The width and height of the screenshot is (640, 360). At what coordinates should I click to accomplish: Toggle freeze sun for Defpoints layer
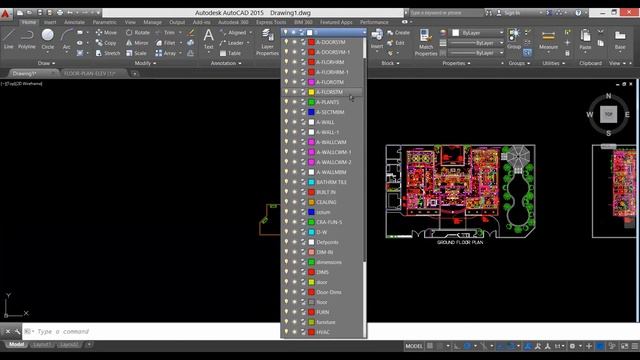pyautogui.click(x=294, y=242)
